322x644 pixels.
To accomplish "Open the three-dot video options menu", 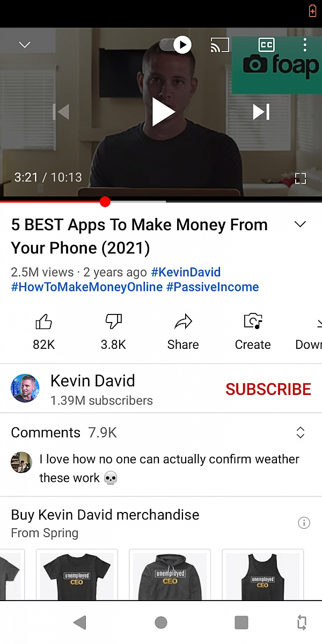I will (x=304, y=45).
